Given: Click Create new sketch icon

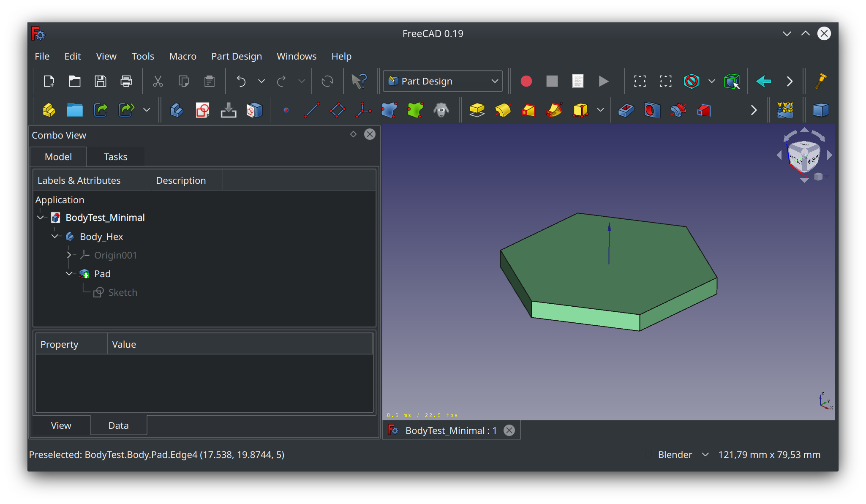Looking at the screenshot, I should pyautogui.click(x=202, y=110).
